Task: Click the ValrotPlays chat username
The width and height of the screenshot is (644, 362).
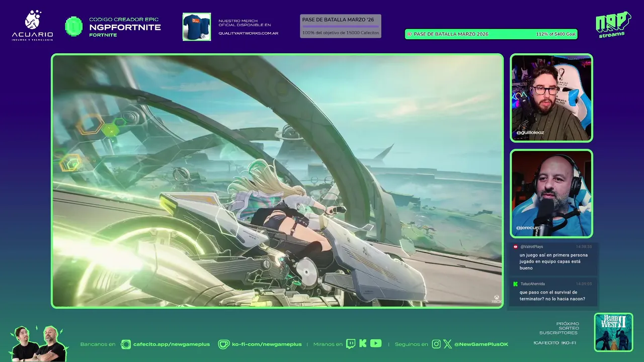Action: [531, 247]
